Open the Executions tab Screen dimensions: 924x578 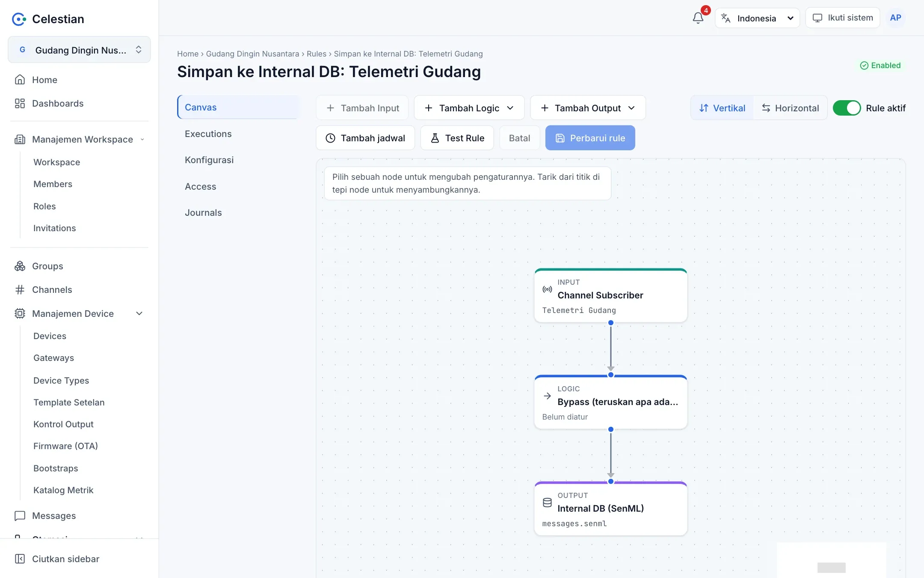point(239,134)
